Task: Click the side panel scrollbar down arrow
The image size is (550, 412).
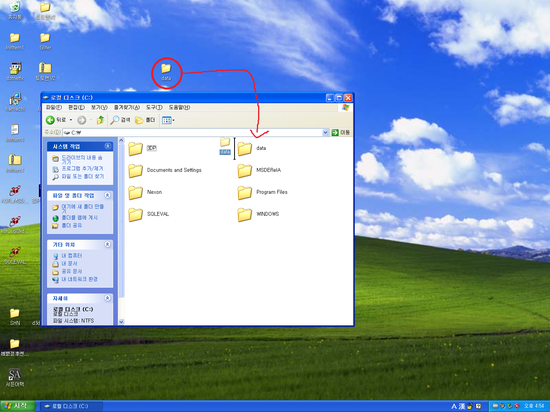Action: click(x=121, y=322)
